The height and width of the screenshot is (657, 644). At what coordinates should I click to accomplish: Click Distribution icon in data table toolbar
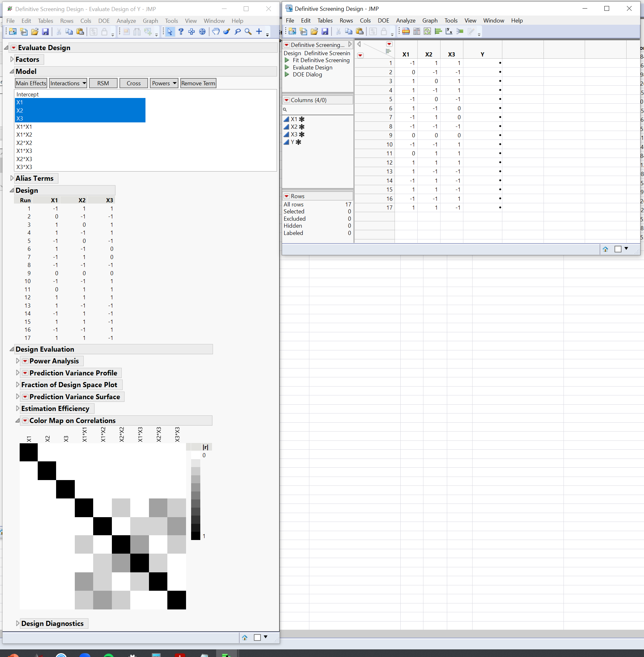pyautogui.click(x=438, y=31)
